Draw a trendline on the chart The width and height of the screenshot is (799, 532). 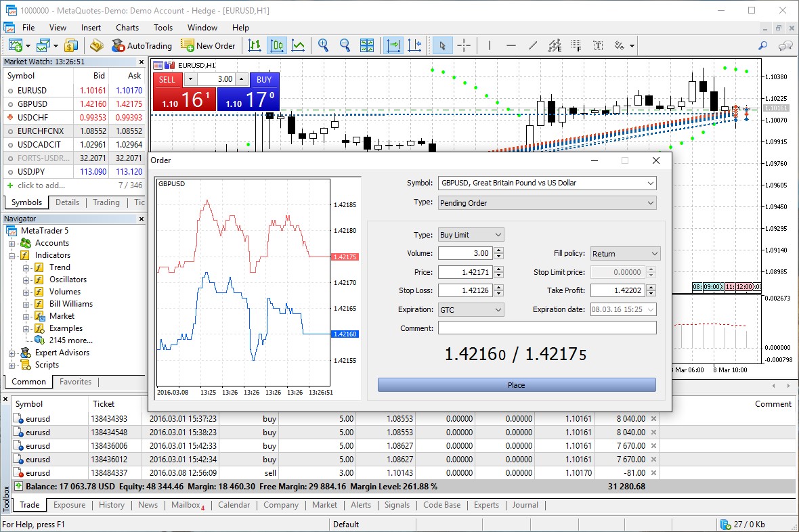click(x=532, y=45)
